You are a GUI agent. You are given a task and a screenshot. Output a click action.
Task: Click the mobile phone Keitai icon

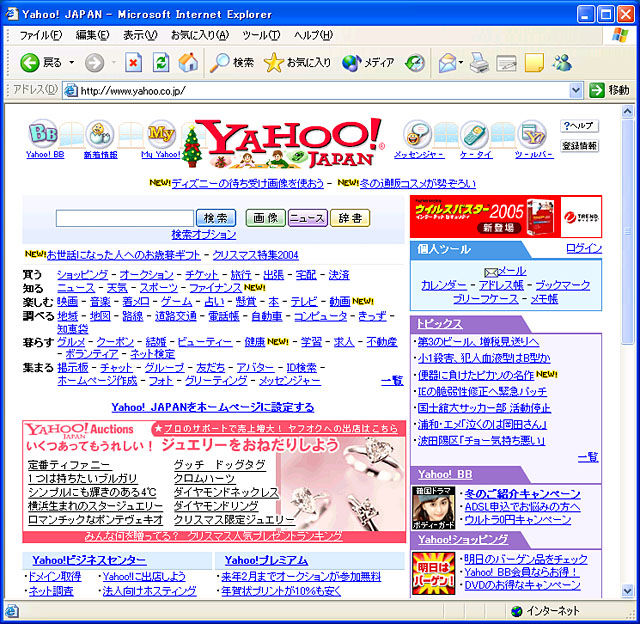tap(474, 134)
